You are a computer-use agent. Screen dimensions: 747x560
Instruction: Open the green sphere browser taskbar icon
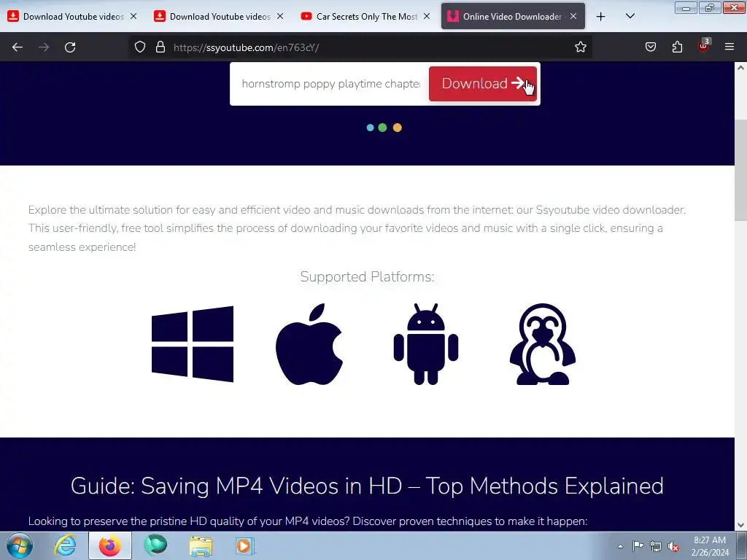[x=155, y=545]
